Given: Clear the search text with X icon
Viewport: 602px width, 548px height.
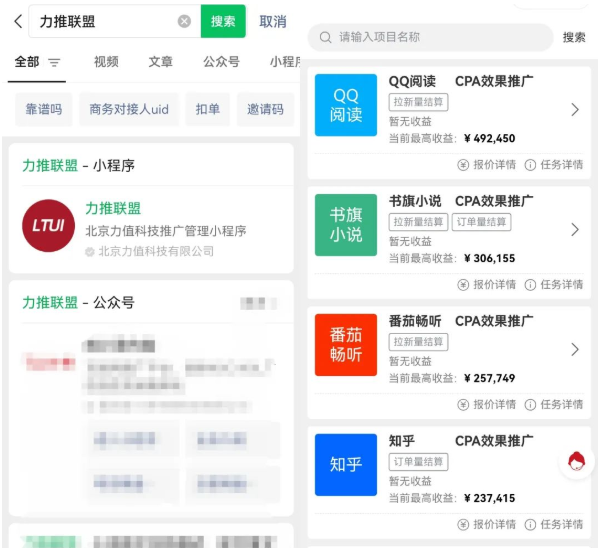Looking at the screenshot, I should (184, 21).
